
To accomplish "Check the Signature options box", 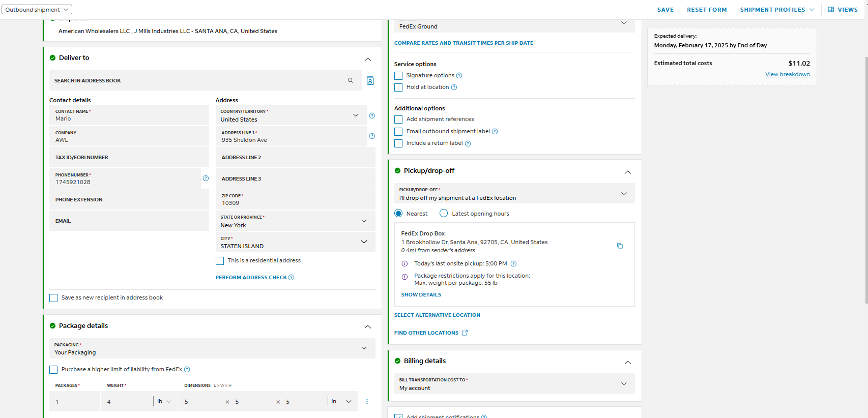I will point(398,76).
